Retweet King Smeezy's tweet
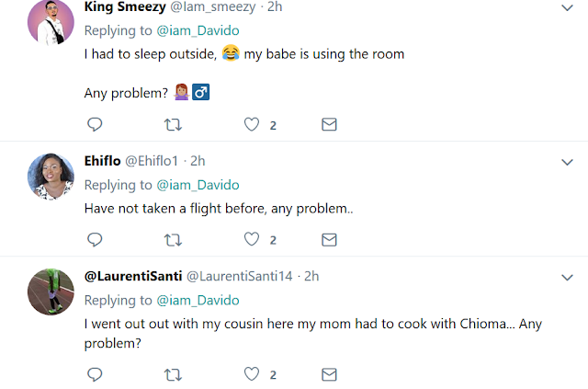 [172, 124]
